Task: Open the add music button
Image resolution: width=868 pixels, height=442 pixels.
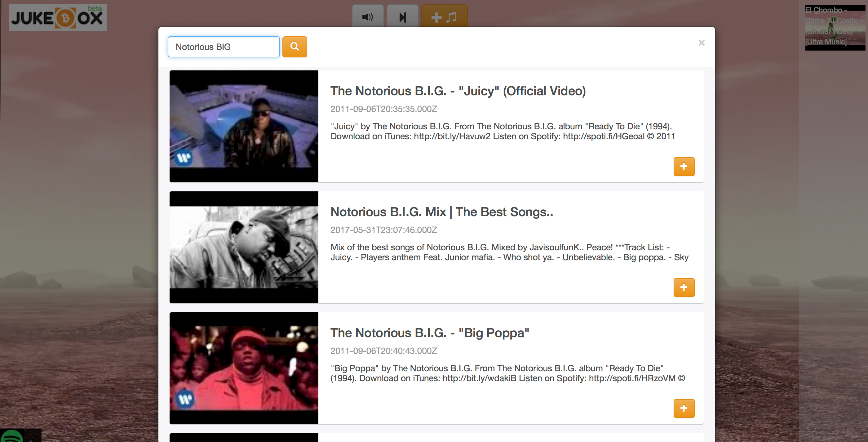Action: (x=444, y=16)
